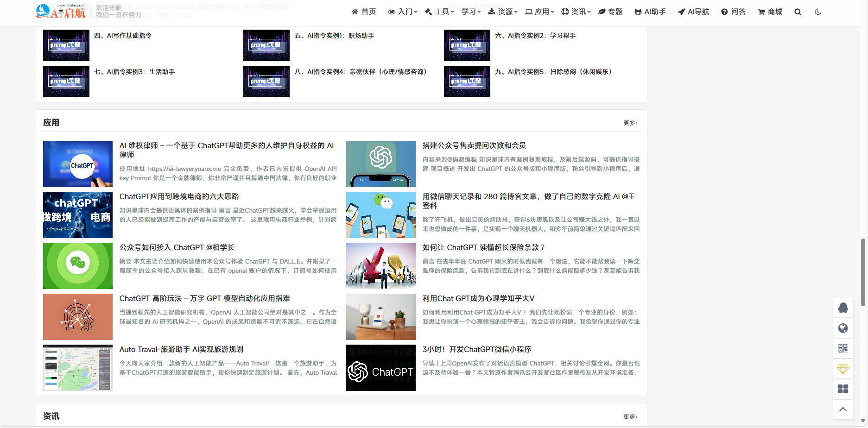Click 更多 link in 资讯 section
The height and width of the screenshot is (428, 868).
630,416
